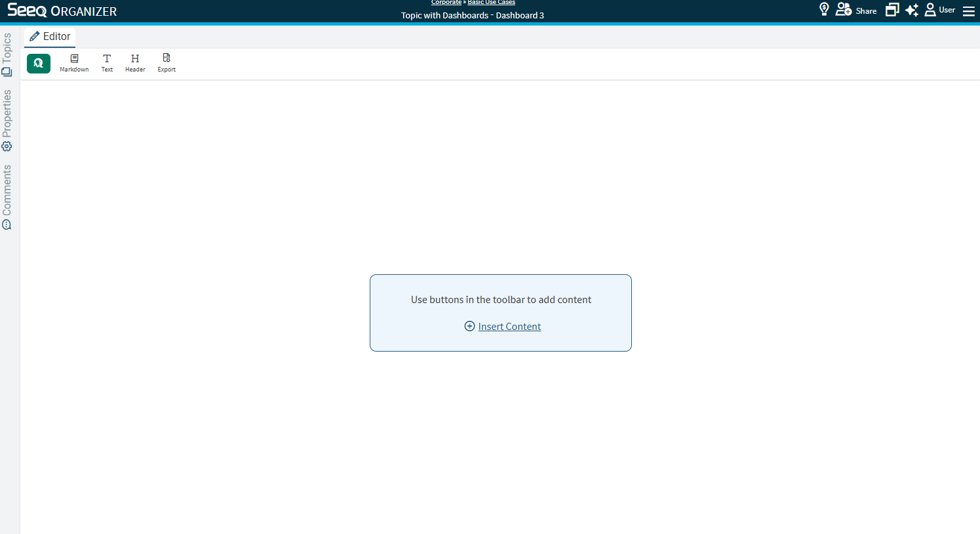Click the lightbulb dollar icon in header

pyautogui.click(x=824, y=10)
